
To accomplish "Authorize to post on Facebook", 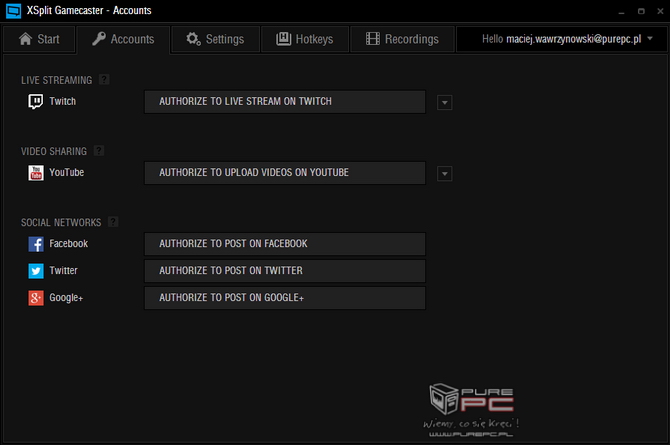I will click(285, 244).
